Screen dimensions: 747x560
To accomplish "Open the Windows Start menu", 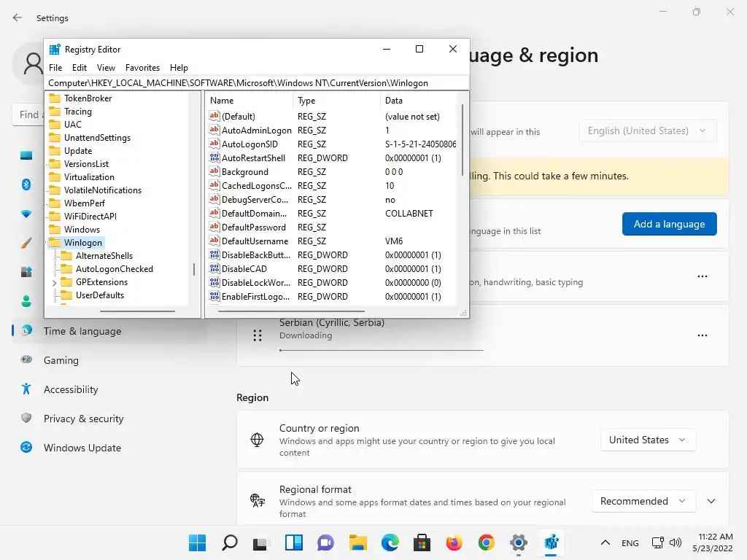I will tap(197, 542).
